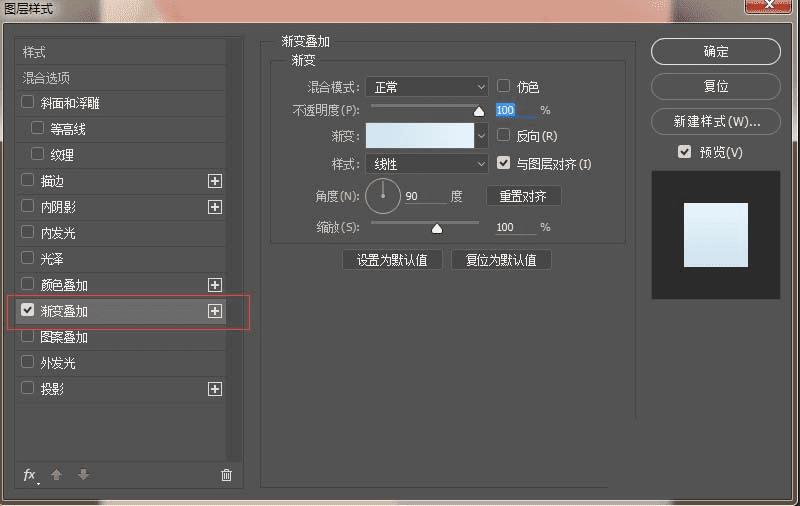Click 设置为默认值 button

[x=392, y=260]
